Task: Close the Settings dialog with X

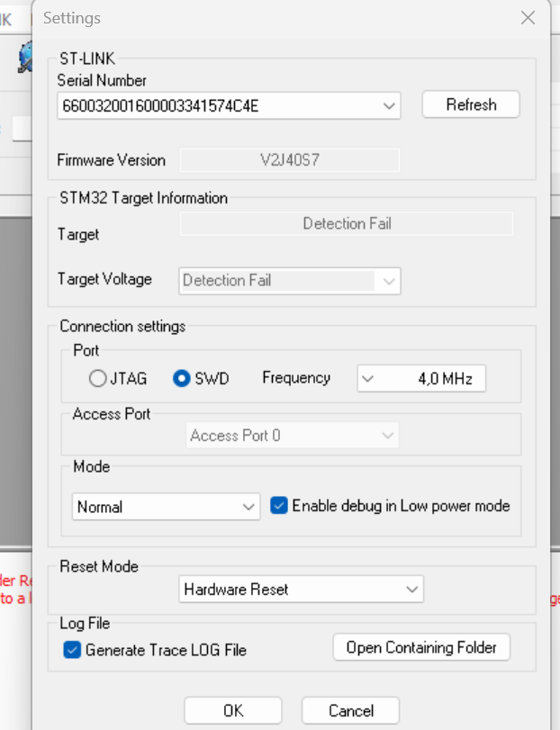Action: click(x=528, y=18)
